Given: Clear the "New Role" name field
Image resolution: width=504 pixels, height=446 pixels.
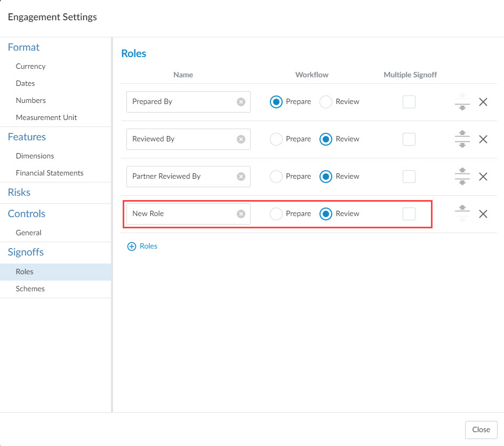Looking at the screenshot, I should pos(241,213).
